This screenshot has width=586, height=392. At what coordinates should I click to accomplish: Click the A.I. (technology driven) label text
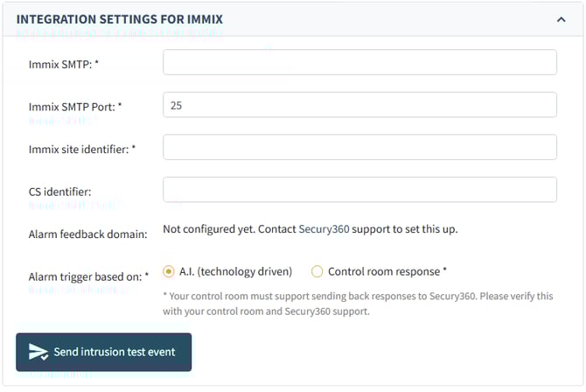235,271
